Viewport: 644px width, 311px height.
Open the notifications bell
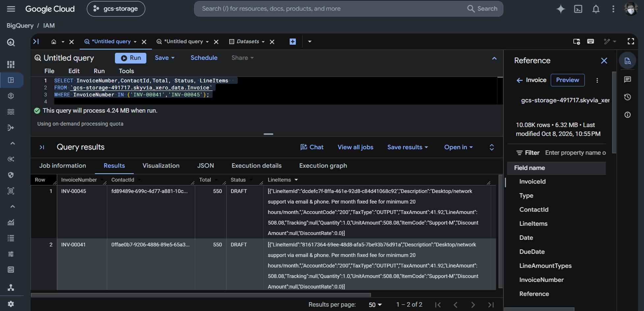click(x=596, y=9)
